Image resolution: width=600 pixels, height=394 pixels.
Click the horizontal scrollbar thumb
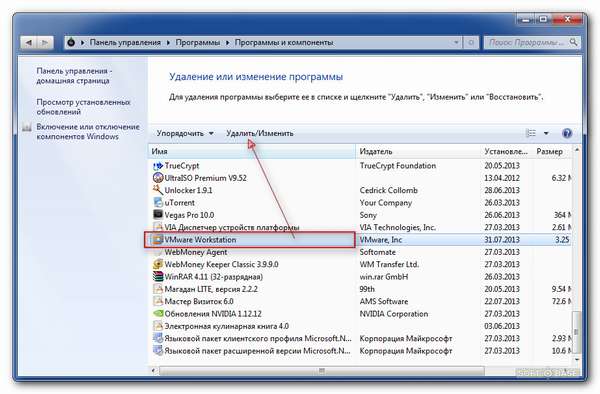click(322, 371)
